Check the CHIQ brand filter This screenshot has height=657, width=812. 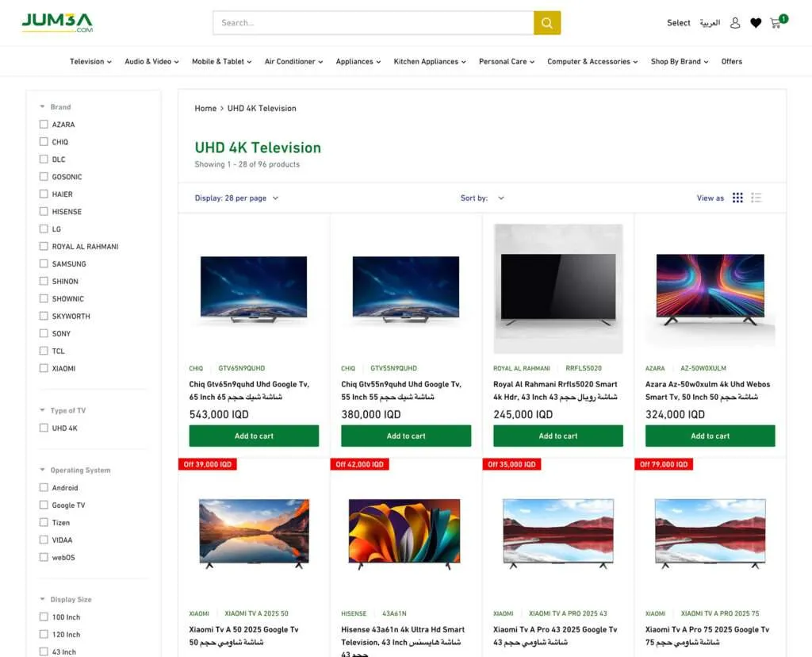coord(44,141)
